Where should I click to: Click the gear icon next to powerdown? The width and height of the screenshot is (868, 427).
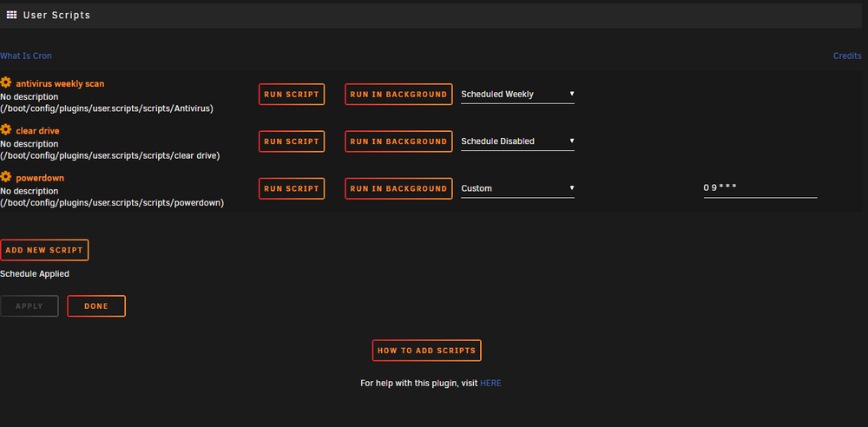[5, 177]
